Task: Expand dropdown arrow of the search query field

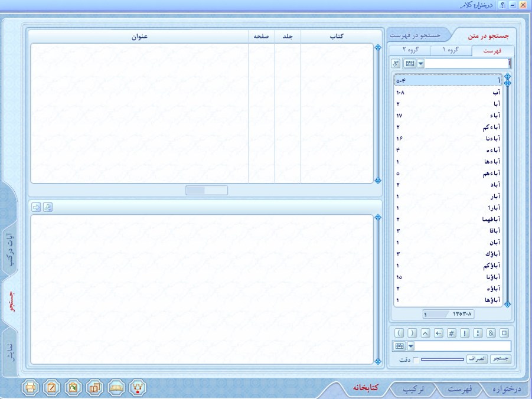Action: (x=410, y=346)
